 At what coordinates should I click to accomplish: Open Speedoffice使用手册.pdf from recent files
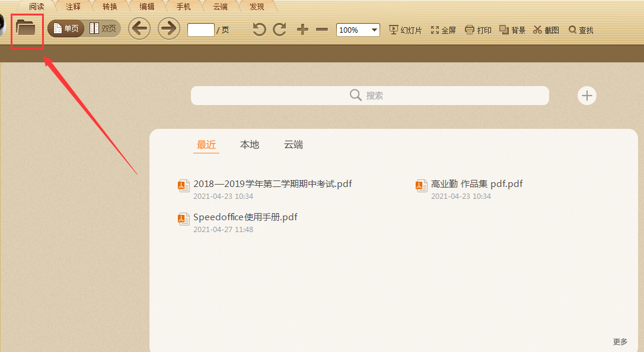[x=245, y=217]
